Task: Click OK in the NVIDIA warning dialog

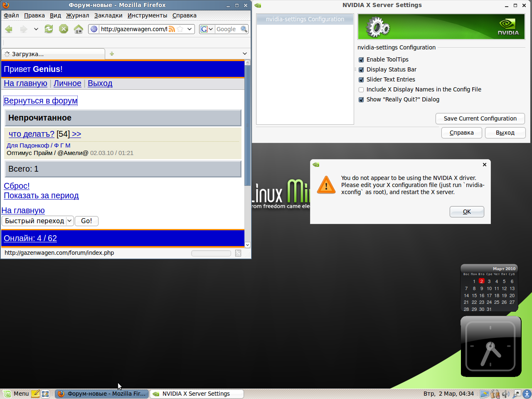Action: pyautogui.click(x=467, y=212)
